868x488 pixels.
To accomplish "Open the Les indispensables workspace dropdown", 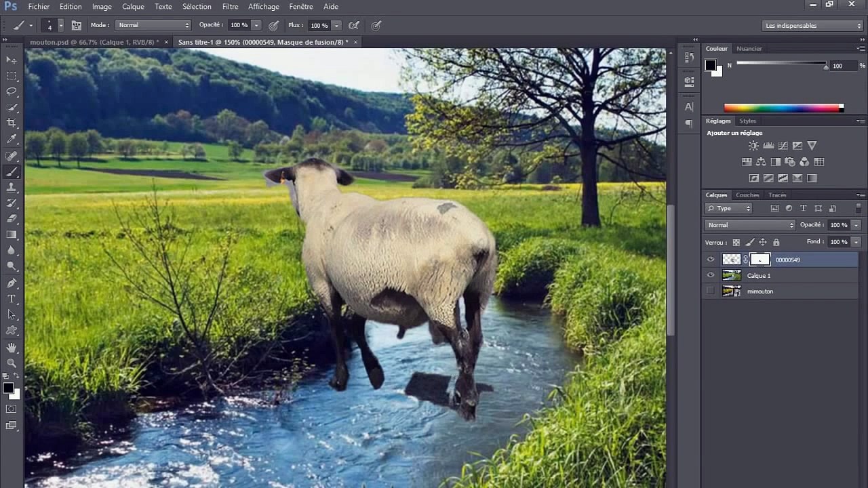I will pos(812,26).
